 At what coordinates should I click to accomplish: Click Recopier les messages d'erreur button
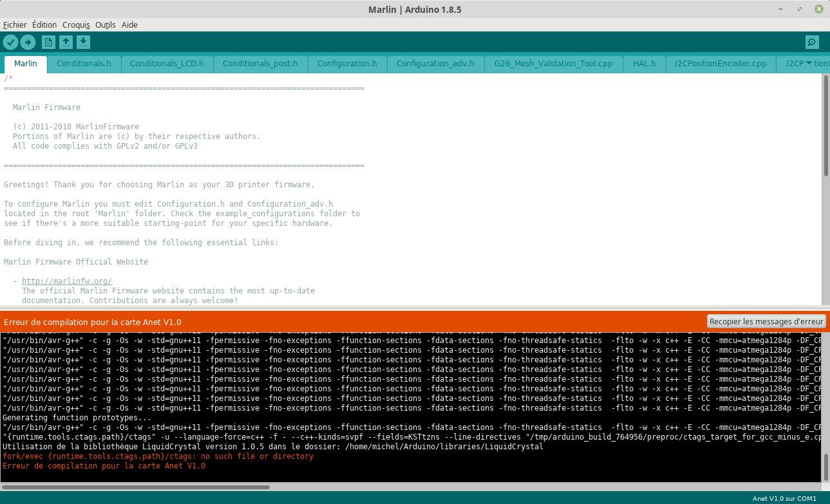[x=766, y=321]
